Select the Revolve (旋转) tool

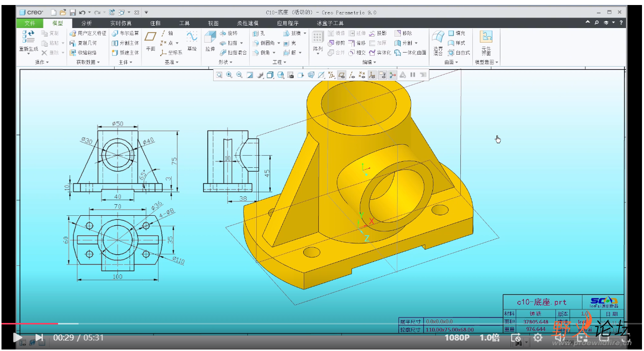229,33
